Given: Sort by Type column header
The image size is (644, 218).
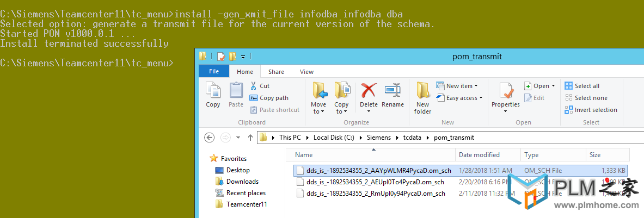Looking at the screenshot, I should (553, 155).
